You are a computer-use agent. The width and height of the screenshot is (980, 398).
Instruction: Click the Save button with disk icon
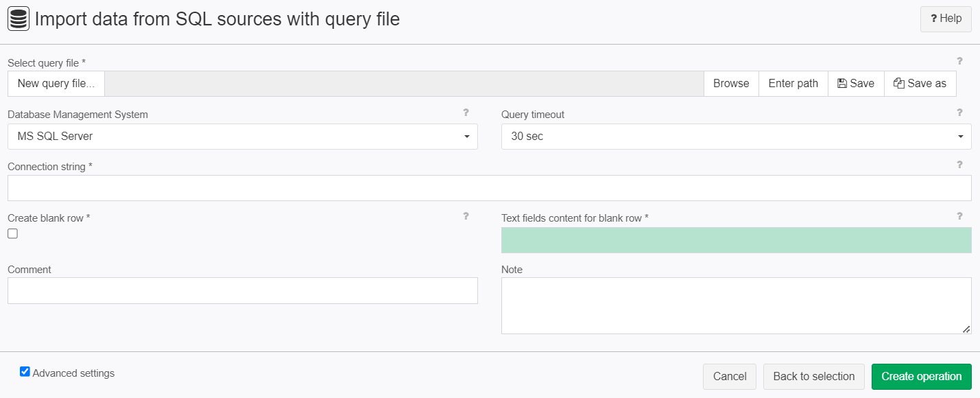coord(856,84)
